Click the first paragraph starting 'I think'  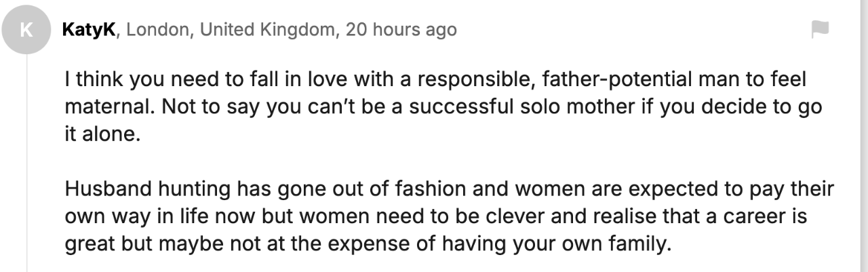434,106
